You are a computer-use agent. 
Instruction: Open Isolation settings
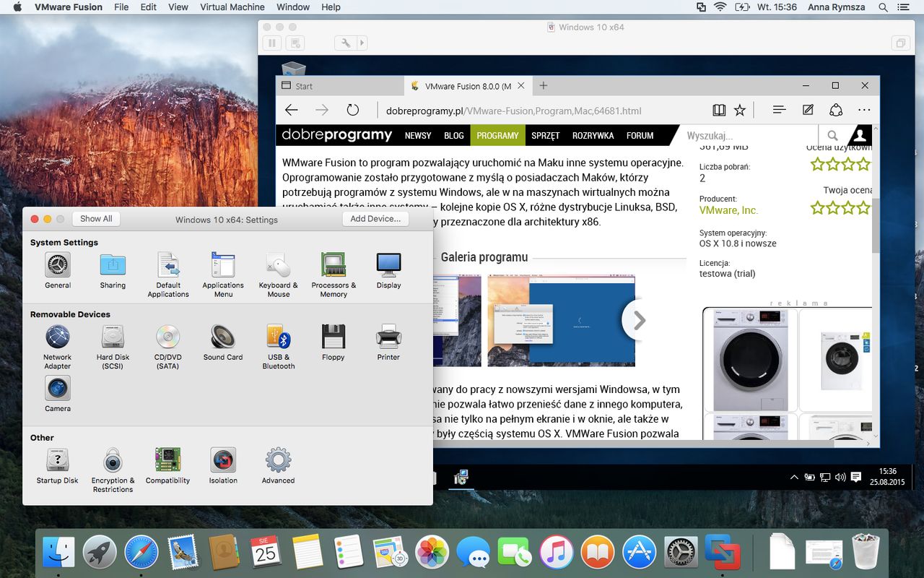click(x=223, y=460)
